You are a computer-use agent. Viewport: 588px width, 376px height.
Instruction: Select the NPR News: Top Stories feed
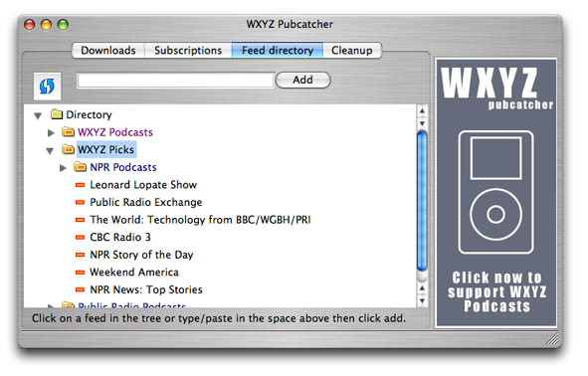146,289
